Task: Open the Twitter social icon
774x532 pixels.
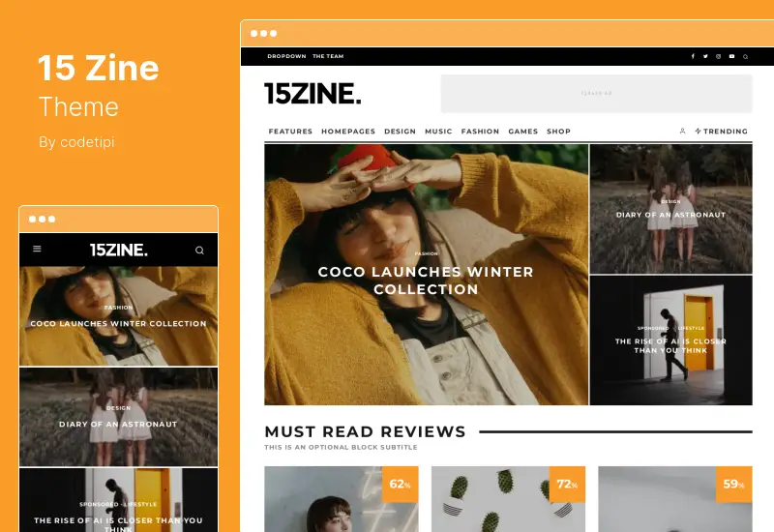Action: tap(705, 56)
